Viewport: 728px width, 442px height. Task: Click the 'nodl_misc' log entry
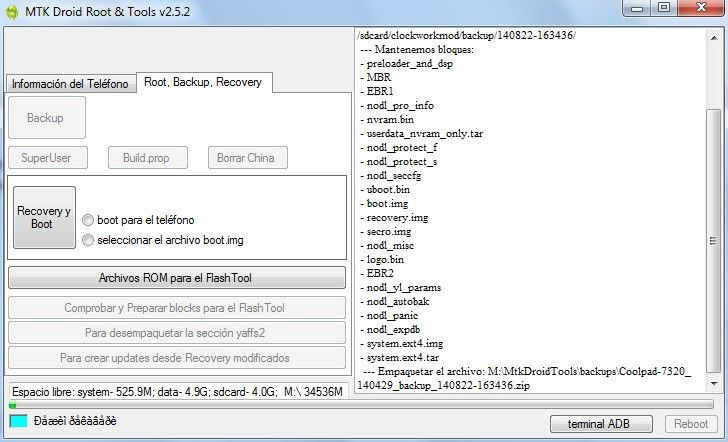coord(387,246)
